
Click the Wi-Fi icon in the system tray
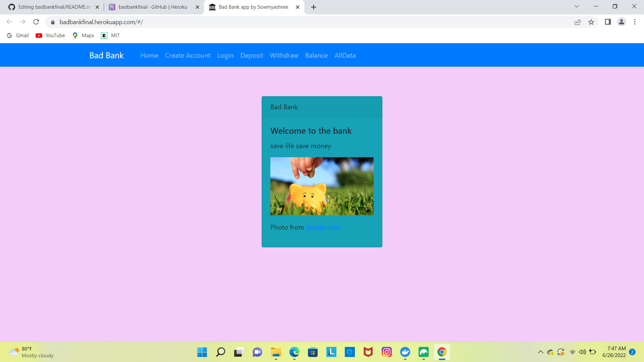pos(572,352)
